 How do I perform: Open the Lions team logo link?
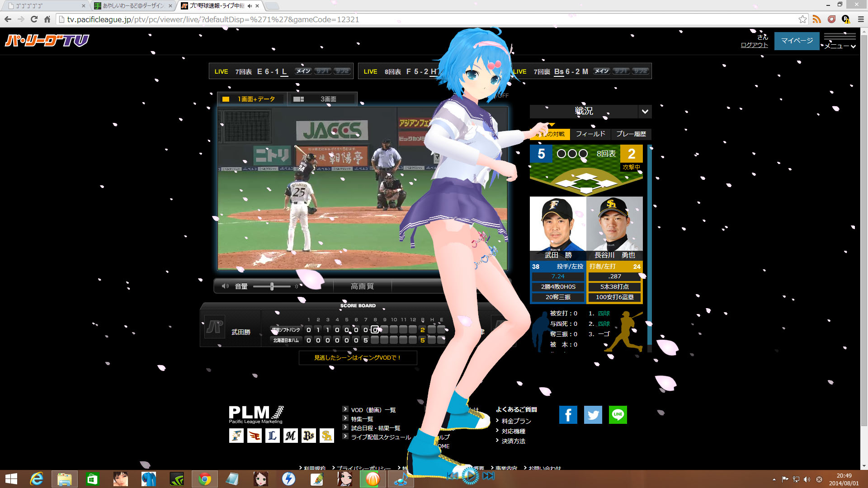[273, 436]
